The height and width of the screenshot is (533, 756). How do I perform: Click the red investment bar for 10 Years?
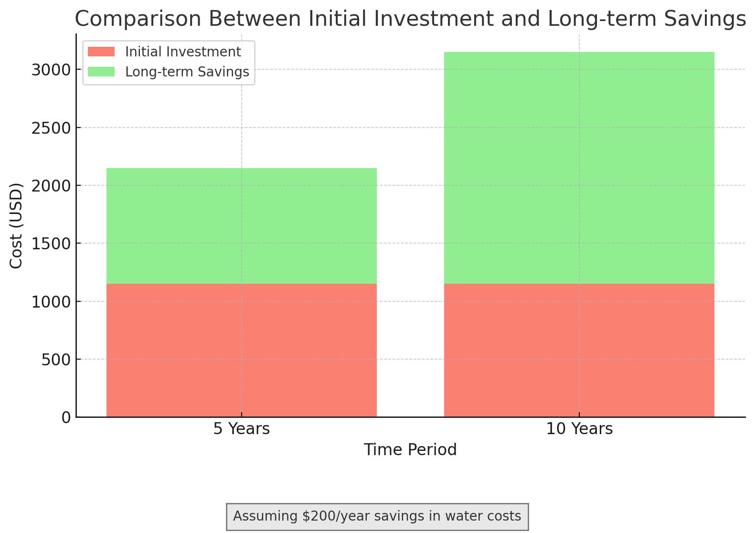pyautogui.click(x=579, y=350)
